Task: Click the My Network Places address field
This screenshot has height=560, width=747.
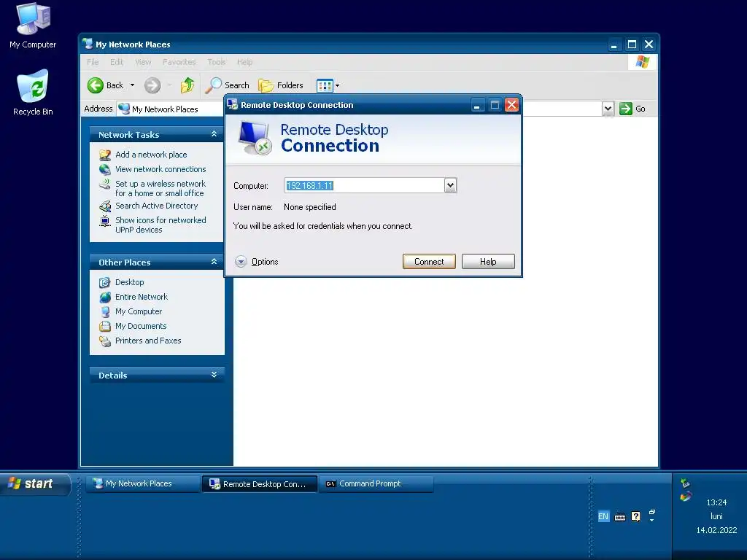Action: 359,109
